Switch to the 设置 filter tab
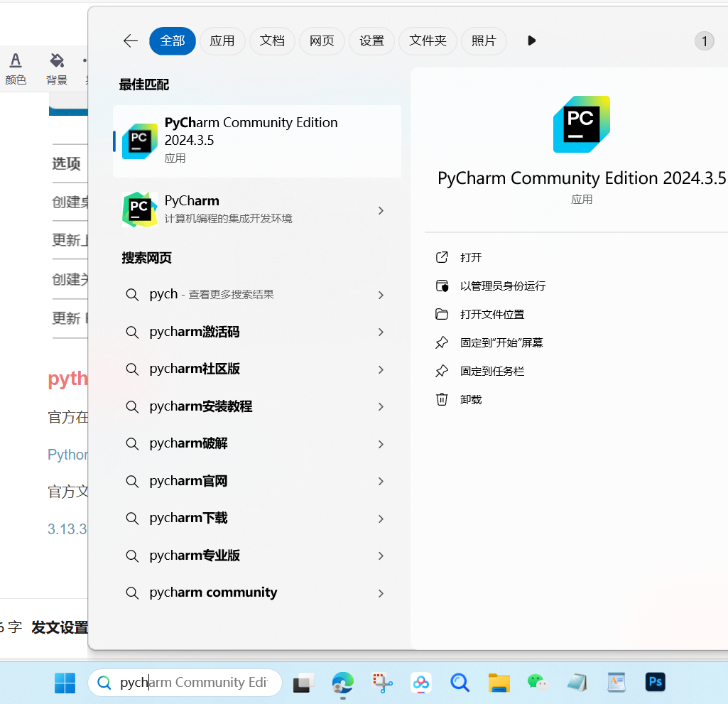Image resolution: width=728 pixels, height=704 pixels. pyautogui.click(x=371, y=41)
